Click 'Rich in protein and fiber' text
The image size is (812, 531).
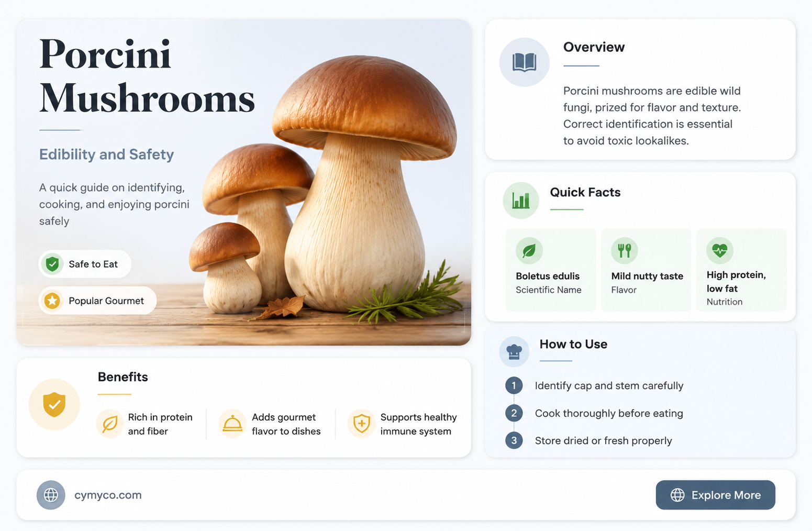[160, 424]
